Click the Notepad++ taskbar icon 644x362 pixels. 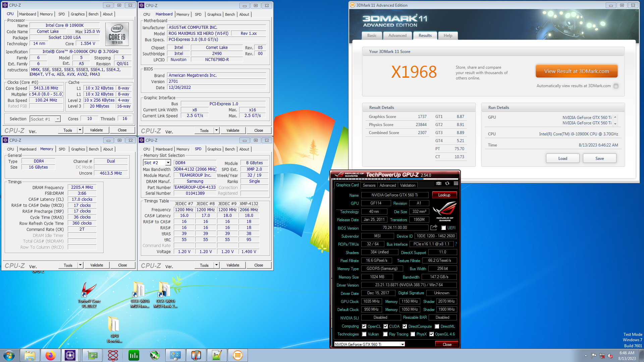click(x=217, y=355)
